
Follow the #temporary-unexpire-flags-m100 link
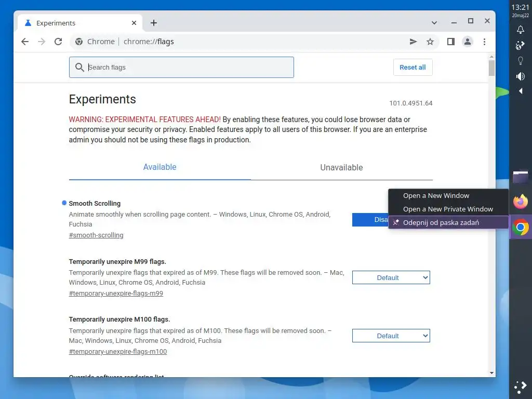point(118,352)
